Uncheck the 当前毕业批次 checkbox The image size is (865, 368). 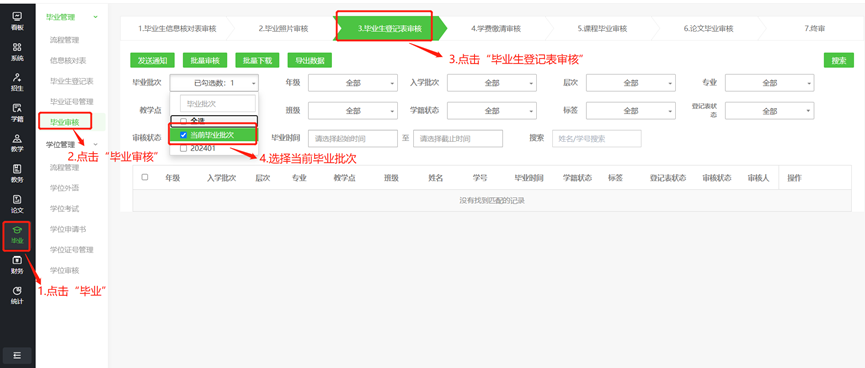click(183, 135)
